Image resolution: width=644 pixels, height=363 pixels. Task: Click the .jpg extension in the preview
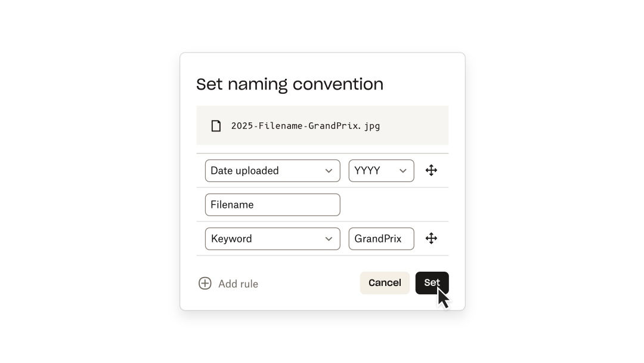coord(371,126)
